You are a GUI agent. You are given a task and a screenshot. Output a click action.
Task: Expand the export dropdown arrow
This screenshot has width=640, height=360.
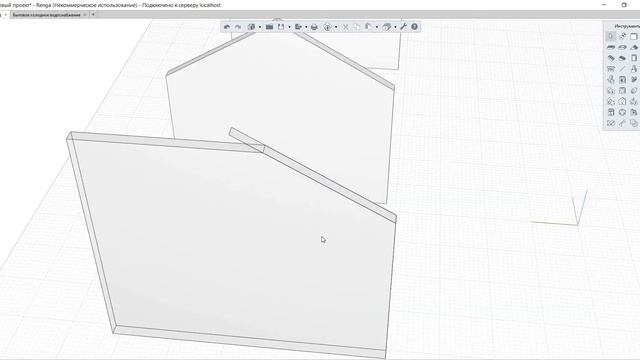tap(306, 27)
